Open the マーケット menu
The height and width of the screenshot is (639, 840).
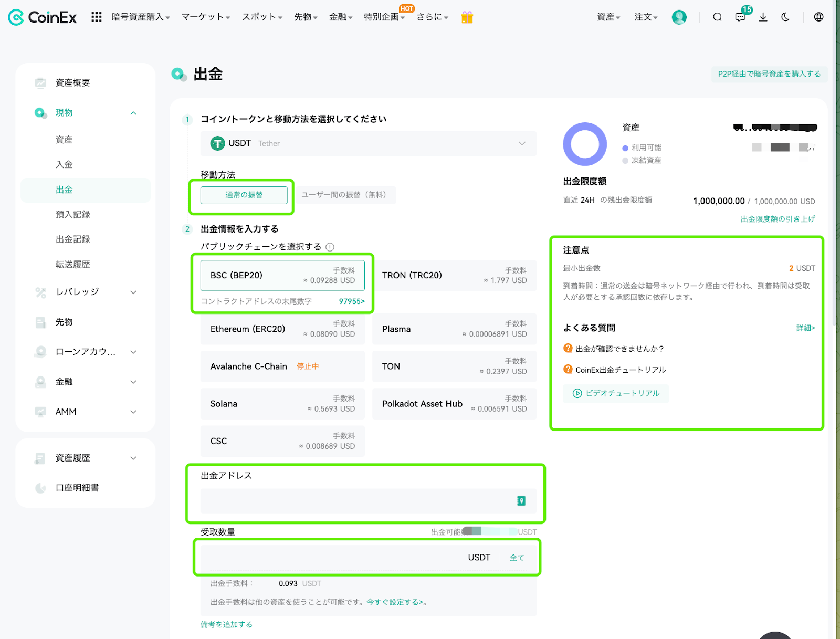click(206, 17)
